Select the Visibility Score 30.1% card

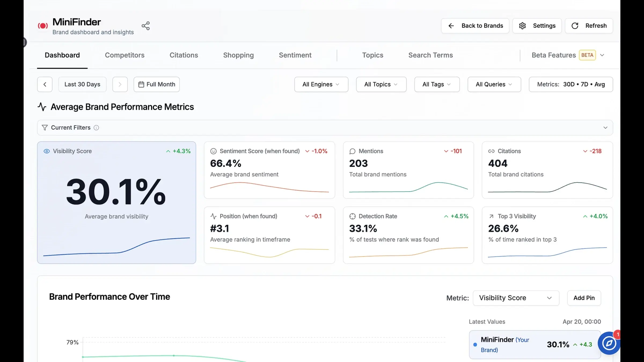pyautogui.click(x=116, y=202)
